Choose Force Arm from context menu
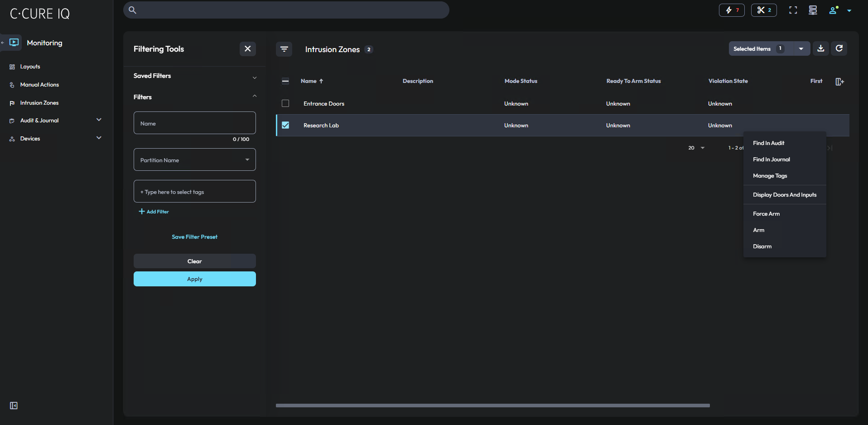This screenshot has width=868, height=425. 766,214
